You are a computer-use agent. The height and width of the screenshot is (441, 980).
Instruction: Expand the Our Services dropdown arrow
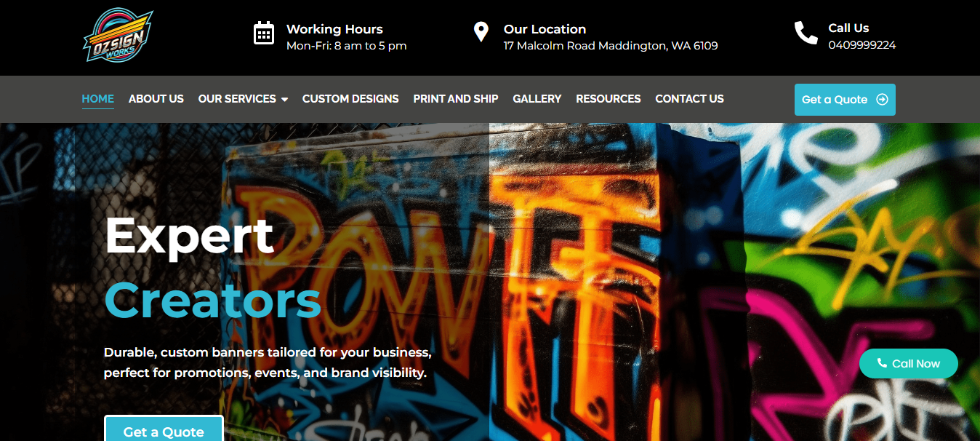tap(284, 99)
